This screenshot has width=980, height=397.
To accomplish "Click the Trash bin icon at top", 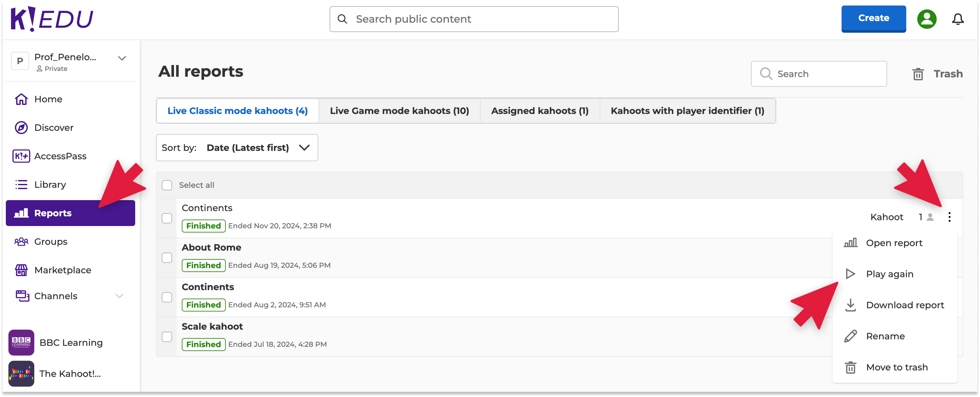I will click(x=918, y=74).
